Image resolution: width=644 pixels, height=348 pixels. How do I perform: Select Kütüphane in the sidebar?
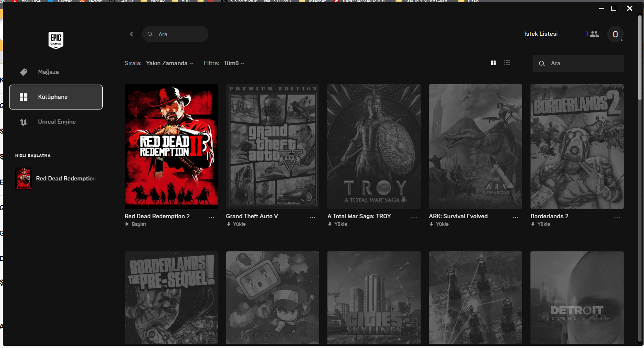56,97
